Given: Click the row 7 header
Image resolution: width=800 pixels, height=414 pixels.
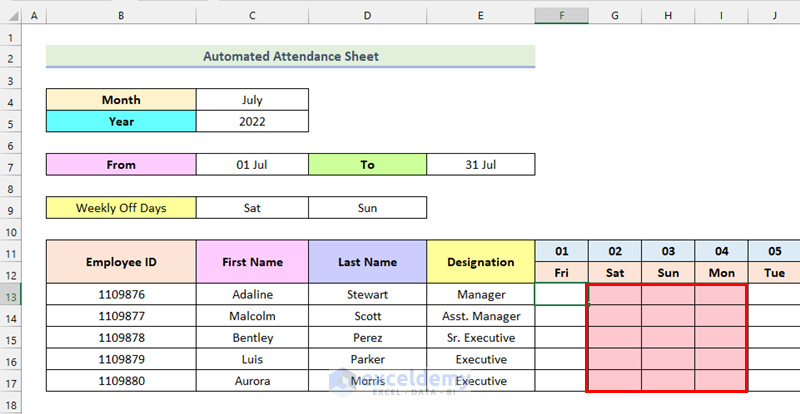Looking at the screenshot, I should 10,165.
